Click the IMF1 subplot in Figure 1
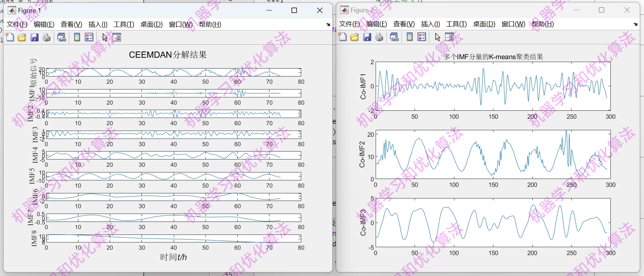The height and width of the screenshot is (276, 644). (x=174, y=93)
